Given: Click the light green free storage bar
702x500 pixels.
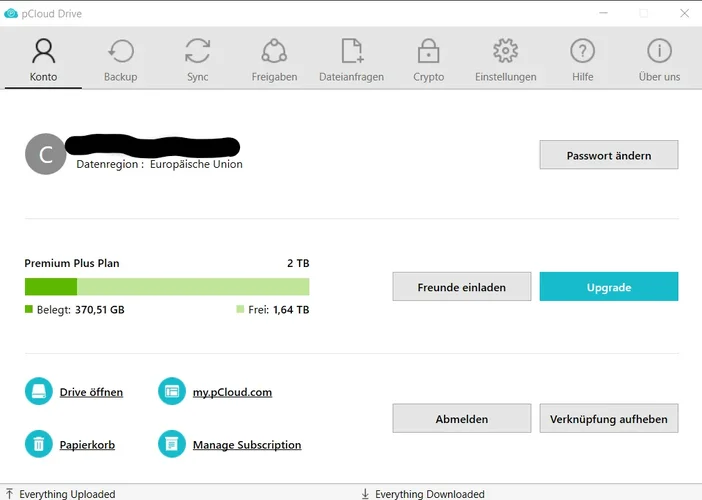Looking at the screenshot, I should point(193,286).
